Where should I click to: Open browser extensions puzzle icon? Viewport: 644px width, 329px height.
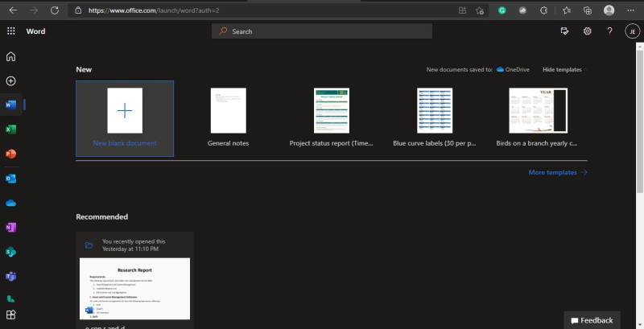tap(544, 10)
